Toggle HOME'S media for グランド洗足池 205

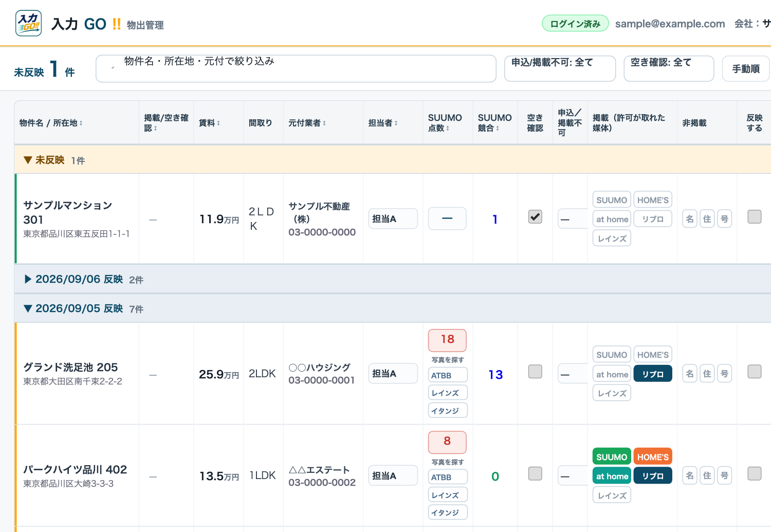(653, 355)
